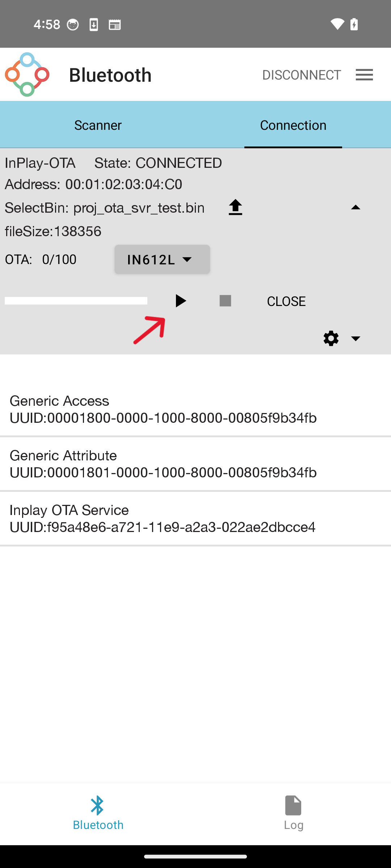The height and width of the screenshot is (868, 391).
Task: Open the download notification status icon
Action: pos(94,25)
